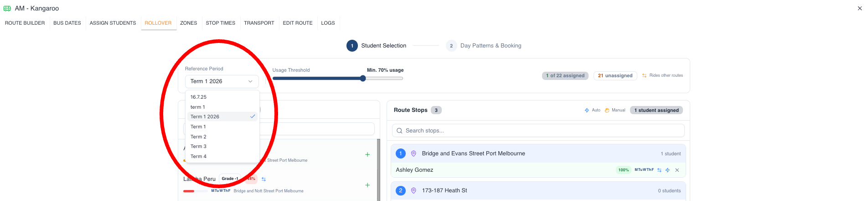Add the Port Melbourne student via plus
The image size is (868, 201).
[367, 154]
